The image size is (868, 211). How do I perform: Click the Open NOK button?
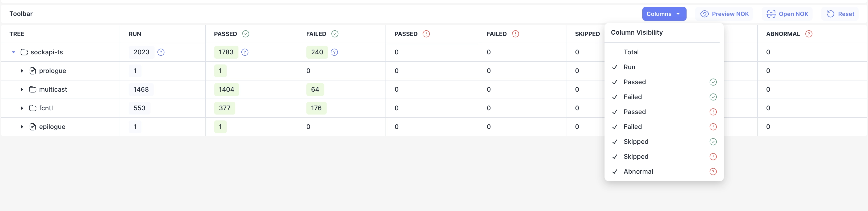(788, 14)
